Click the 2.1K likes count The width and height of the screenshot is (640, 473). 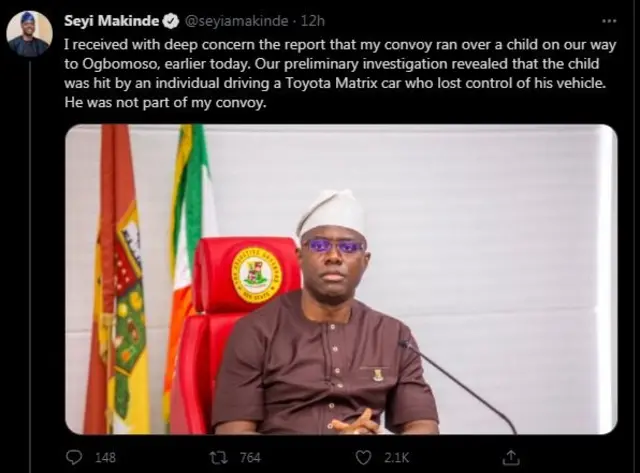(x=396, y=457)
